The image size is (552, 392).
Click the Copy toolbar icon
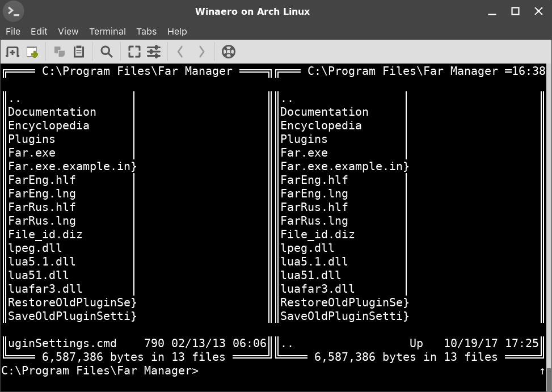(59, 52)
